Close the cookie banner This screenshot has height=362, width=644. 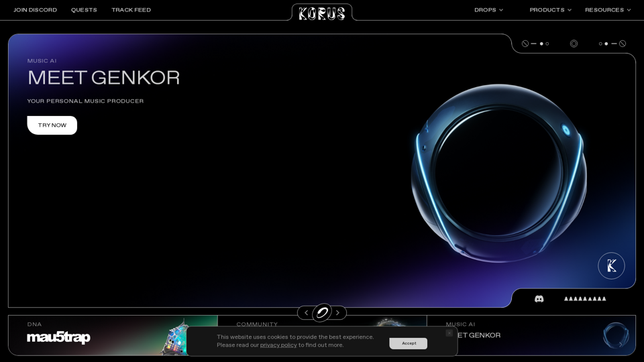pos(449,333)
